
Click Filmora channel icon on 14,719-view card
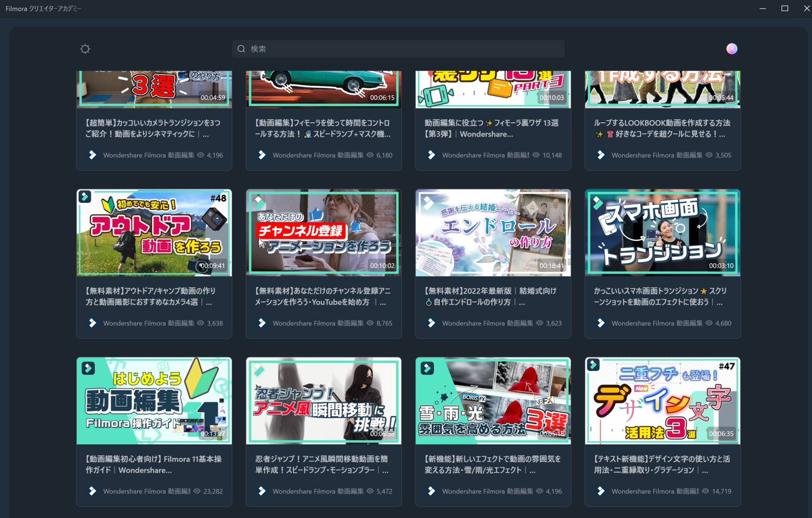click(601, 491)
